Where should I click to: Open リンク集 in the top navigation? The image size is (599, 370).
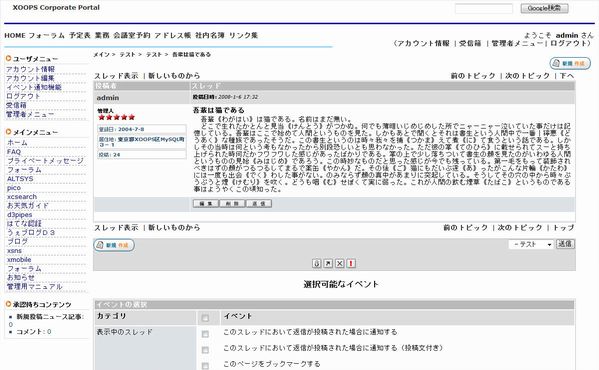(x=243, y=36)
